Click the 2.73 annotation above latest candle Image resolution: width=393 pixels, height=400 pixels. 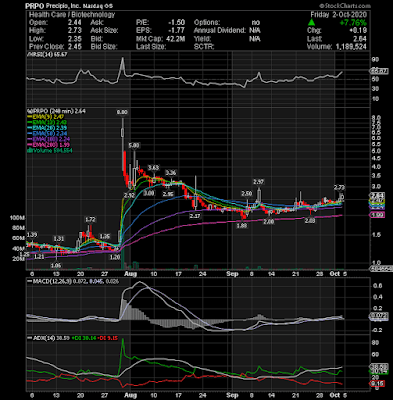pyautogui.click(x=340, y=188)
